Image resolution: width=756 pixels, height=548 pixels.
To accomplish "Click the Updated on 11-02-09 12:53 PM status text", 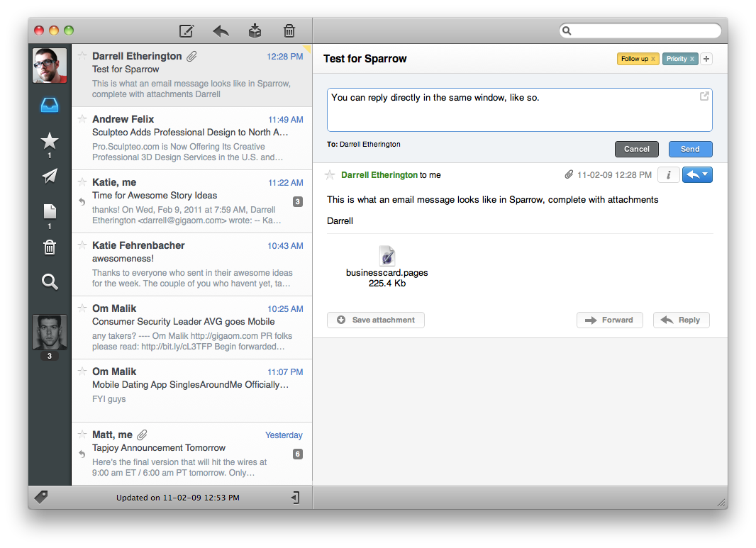I will [178, 498].
